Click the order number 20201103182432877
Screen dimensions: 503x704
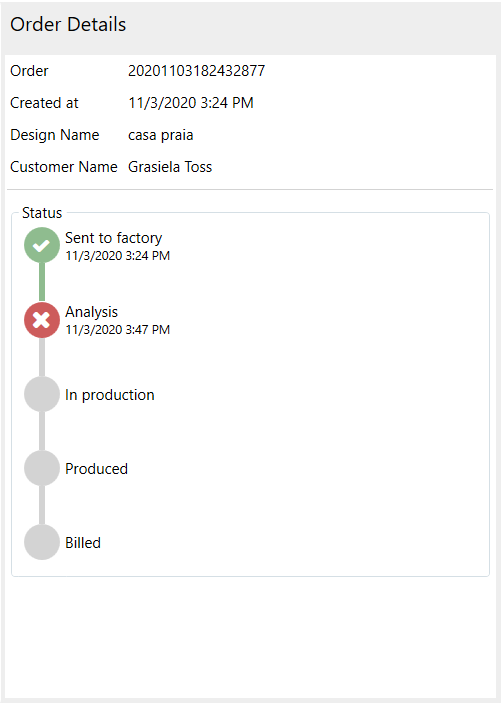click(197, 71)
